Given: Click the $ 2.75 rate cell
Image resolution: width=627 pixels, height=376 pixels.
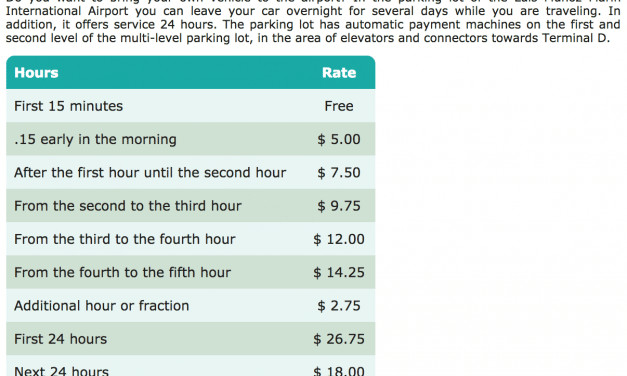Looking at the screenshot, I should point(339,305).
